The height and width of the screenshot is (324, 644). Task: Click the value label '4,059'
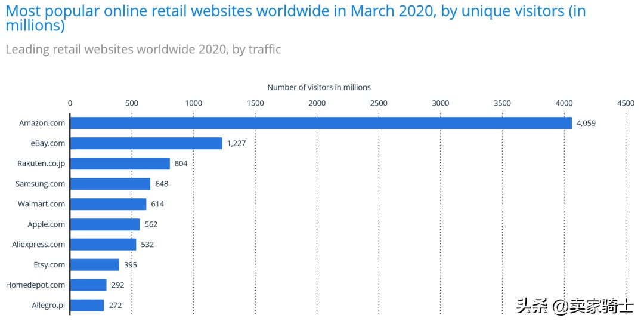586,123
